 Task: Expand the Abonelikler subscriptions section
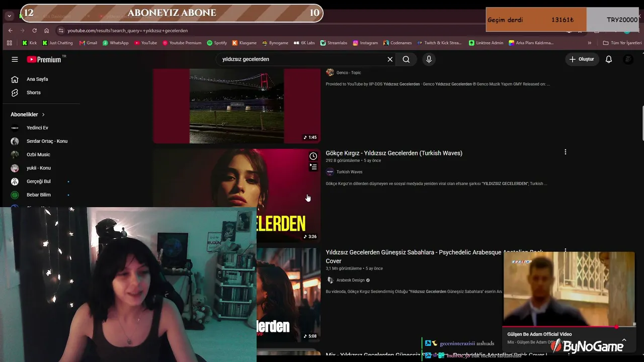click(x=28, y=115)
